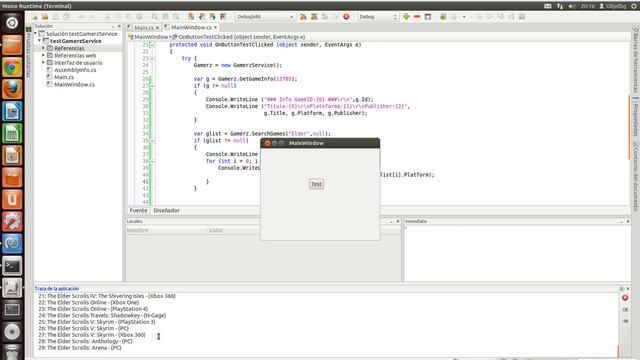Click the mail envelope indicator in top panel
Viewport: 640px width, 360px height.
(548, 6)
